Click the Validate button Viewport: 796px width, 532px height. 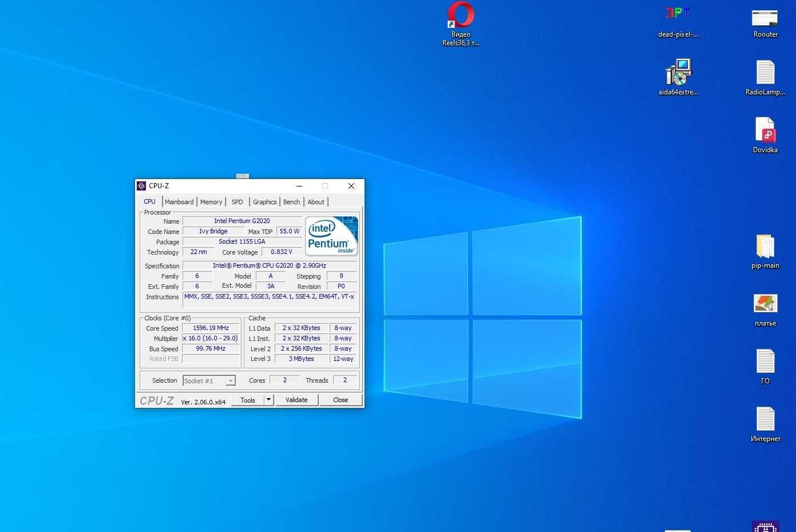[296, 400]
